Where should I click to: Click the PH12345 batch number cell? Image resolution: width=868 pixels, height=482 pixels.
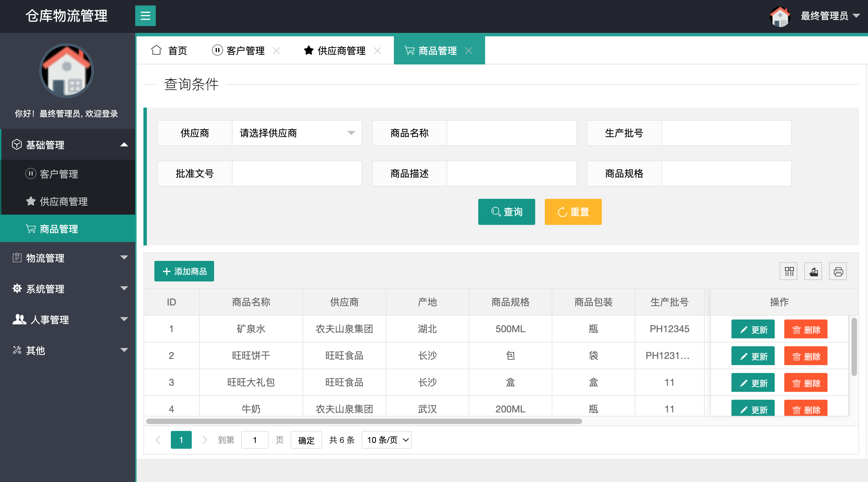pyautogui.click(x=669, y=329)
